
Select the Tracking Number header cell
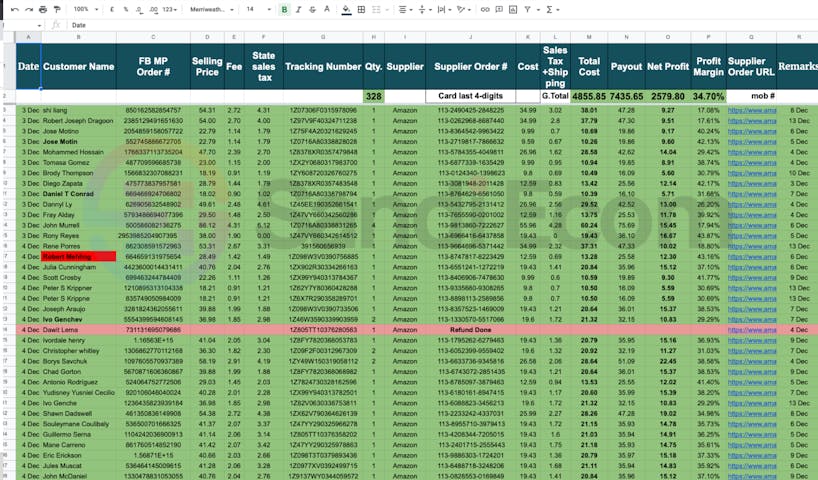pyautogui.click(x=323, y=66)
